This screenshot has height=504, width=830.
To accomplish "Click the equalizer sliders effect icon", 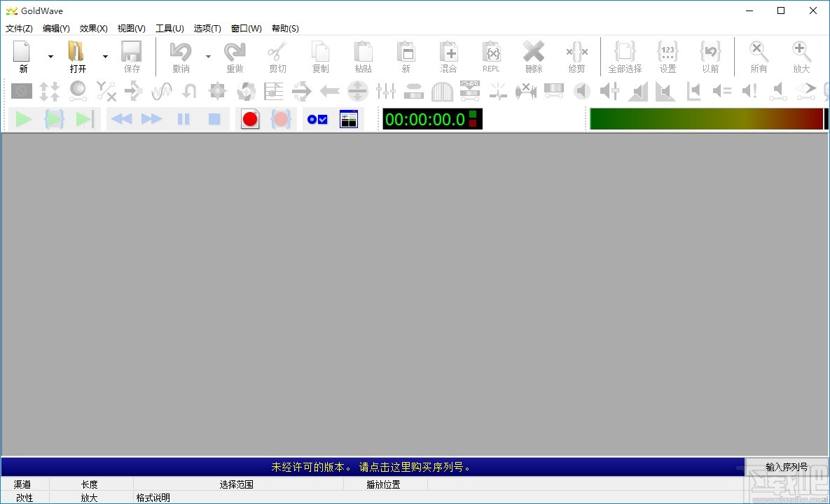I will point(386,92).
